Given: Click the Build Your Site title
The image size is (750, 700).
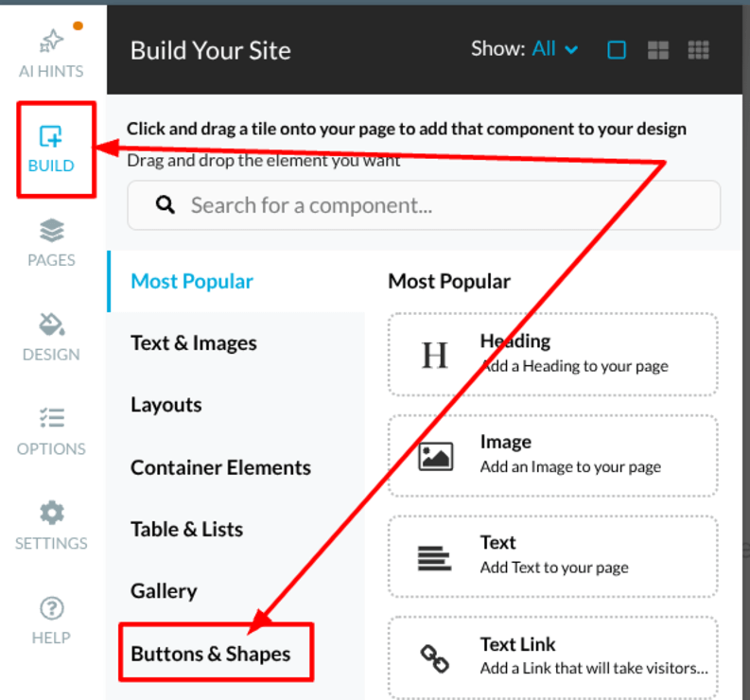Looking at the screenshot, I should [x=211, y=51].
